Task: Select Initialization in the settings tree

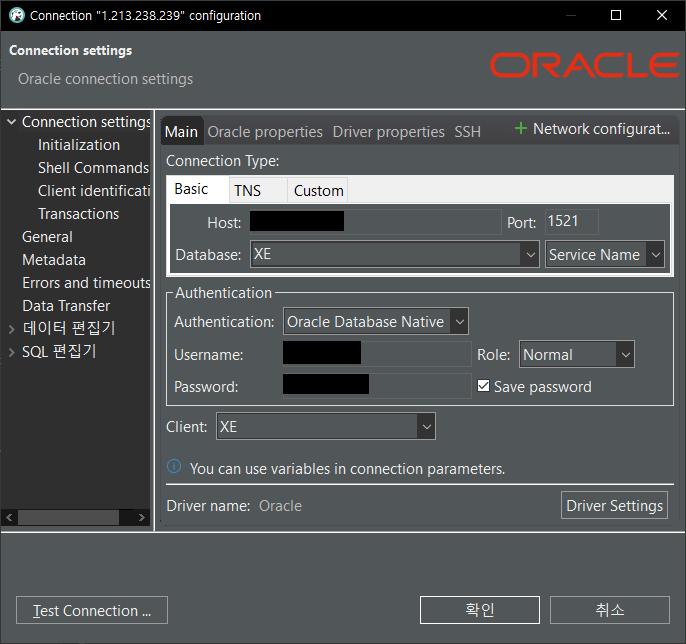Action: (x=79, y=145)
